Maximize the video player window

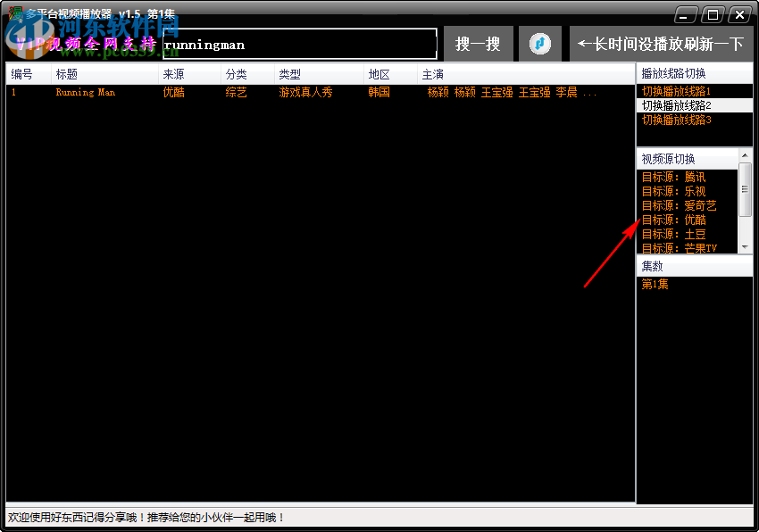tap(713, 15)
